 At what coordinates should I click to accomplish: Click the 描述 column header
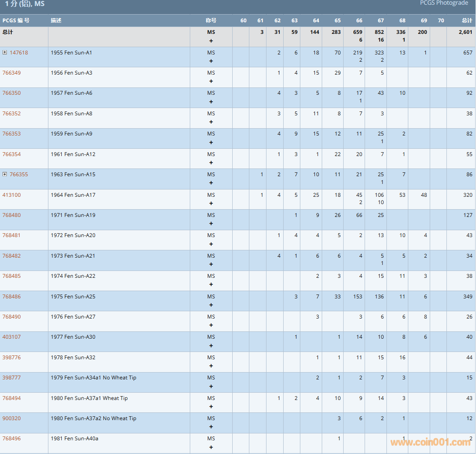(56, 21)
